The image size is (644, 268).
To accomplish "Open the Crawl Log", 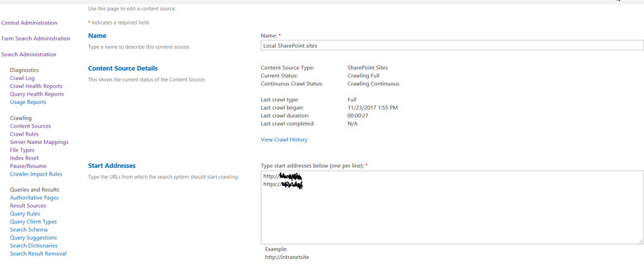I will point(22,78).
